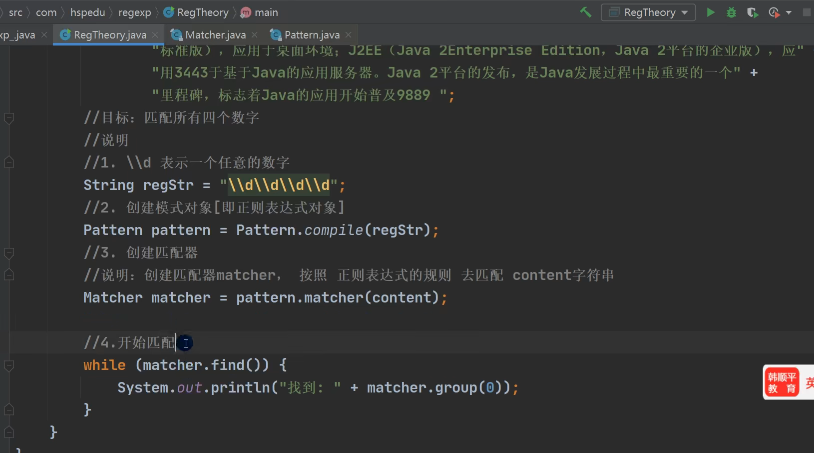Open the profiler run icon
Viewport: 814px width, 453px height.
tap(774, 12)
